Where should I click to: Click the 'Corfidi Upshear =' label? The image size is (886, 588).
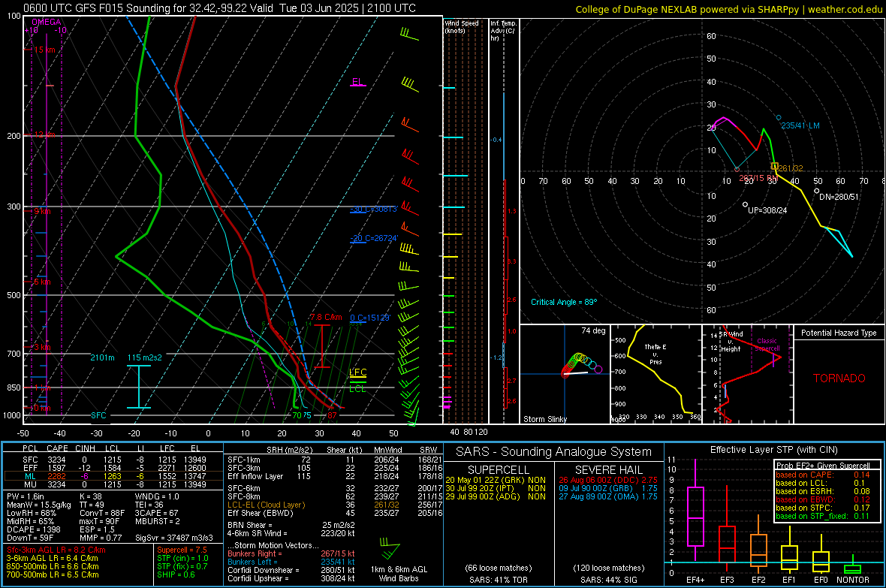coord(258,578)
